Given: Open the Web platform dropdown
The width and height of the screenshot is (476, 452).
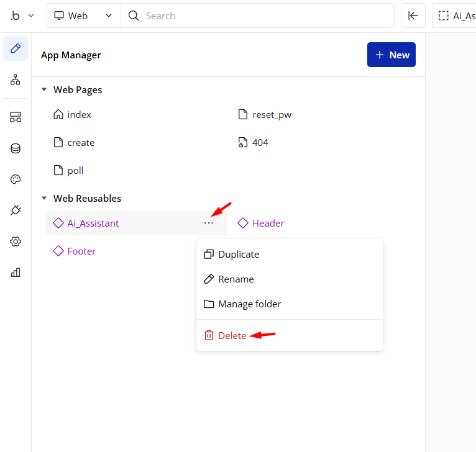Looking at the screenshot, I should tap(83, 16).
